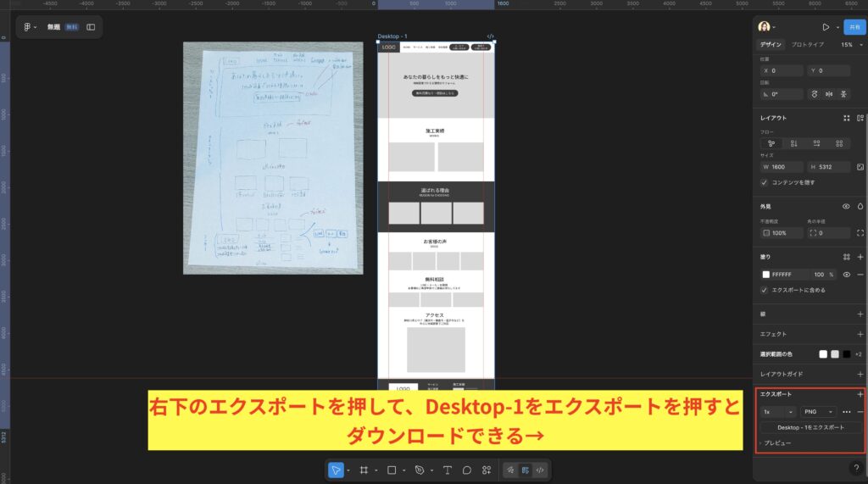The width and height of the screenshot is (868, 484).
Task: Click the blue 共有 share button
Action: pos(854,27)
